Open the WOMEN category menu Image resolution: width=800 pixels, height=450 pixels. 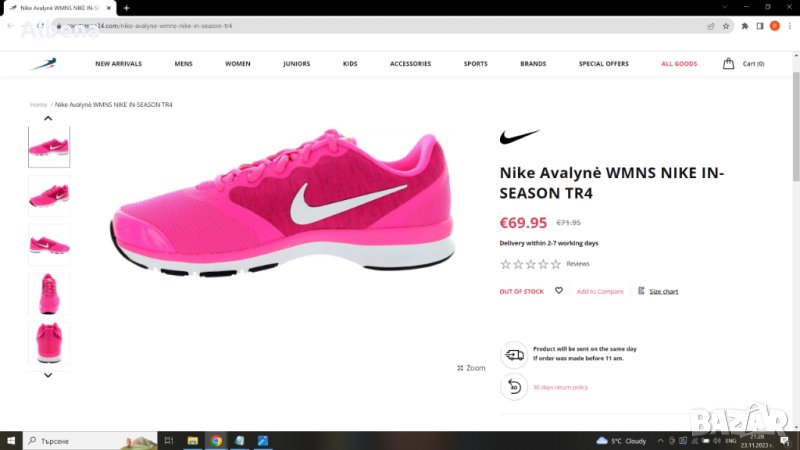[x=238, y=64]
